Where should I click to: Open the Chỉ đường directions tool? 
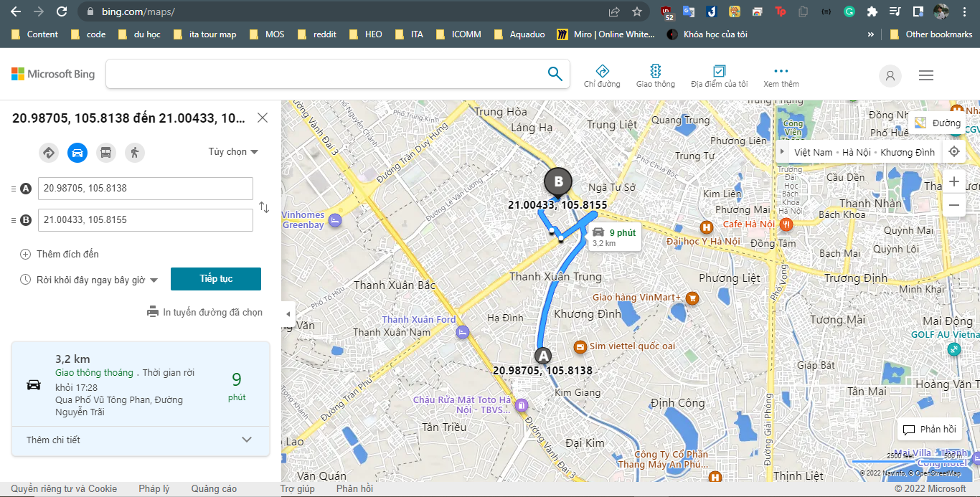coord(603,75)
